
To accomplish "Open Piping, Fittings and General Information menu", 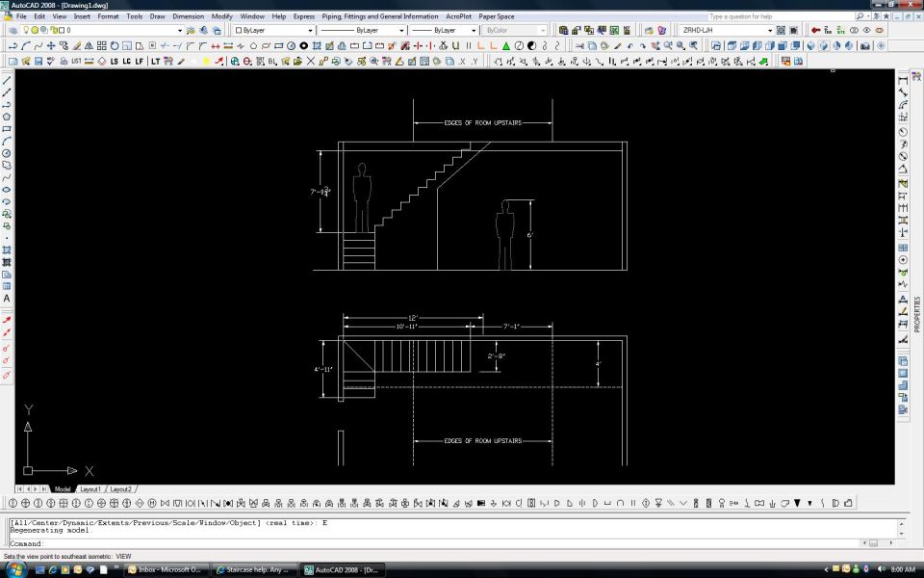I will (x=379, y=16).
